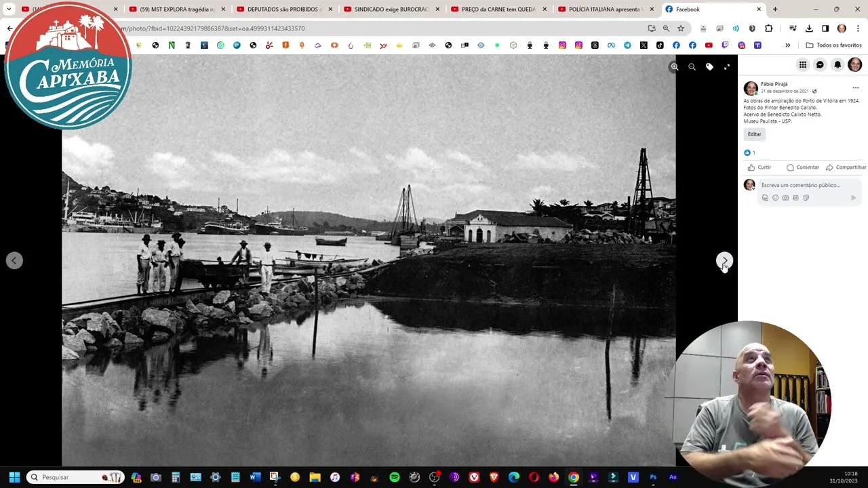Open Facebook notifications bell
The image size is (868, 488).
click(837, 65)
